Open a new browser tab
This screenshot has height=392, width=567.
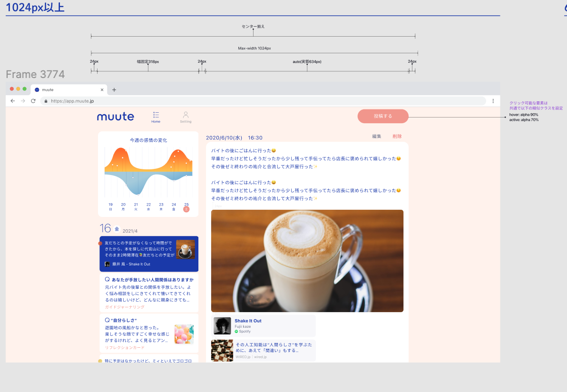pyautogui.click(x=114, y=90)
